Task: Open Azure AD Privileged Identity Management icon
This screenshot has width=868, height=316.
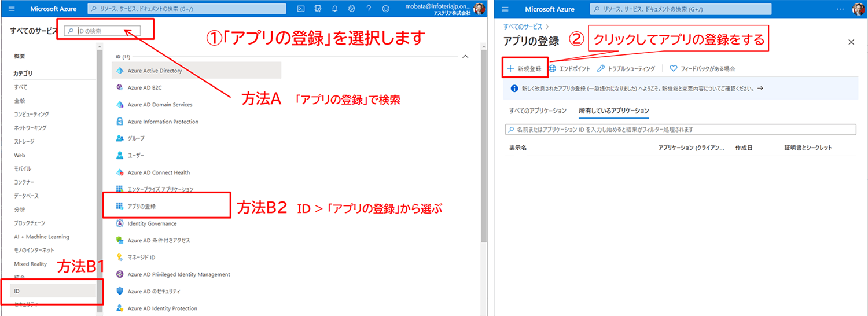Action: tap(120, 274)
